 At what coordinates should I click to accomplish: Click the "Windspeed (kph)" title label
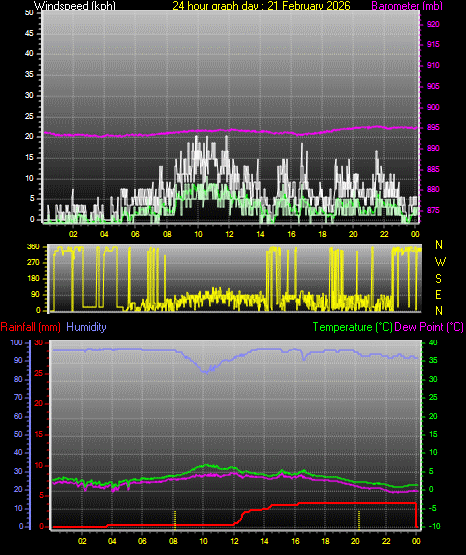coord(75,6)
